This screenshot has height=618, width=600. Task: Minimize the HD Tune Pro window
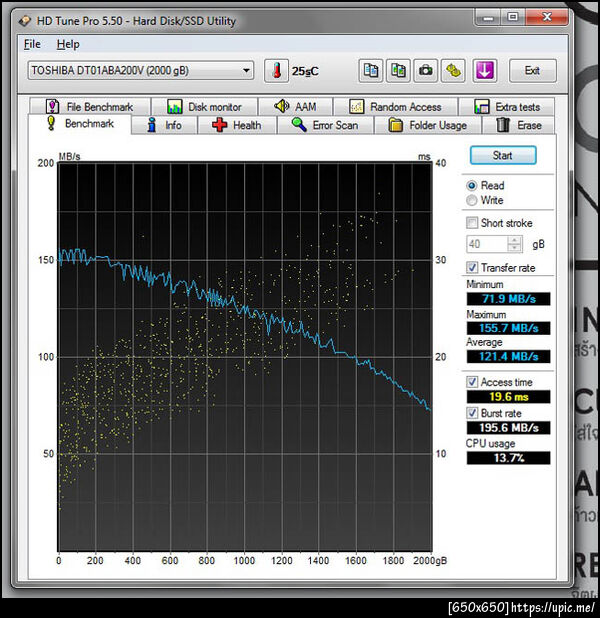(488, 17)
